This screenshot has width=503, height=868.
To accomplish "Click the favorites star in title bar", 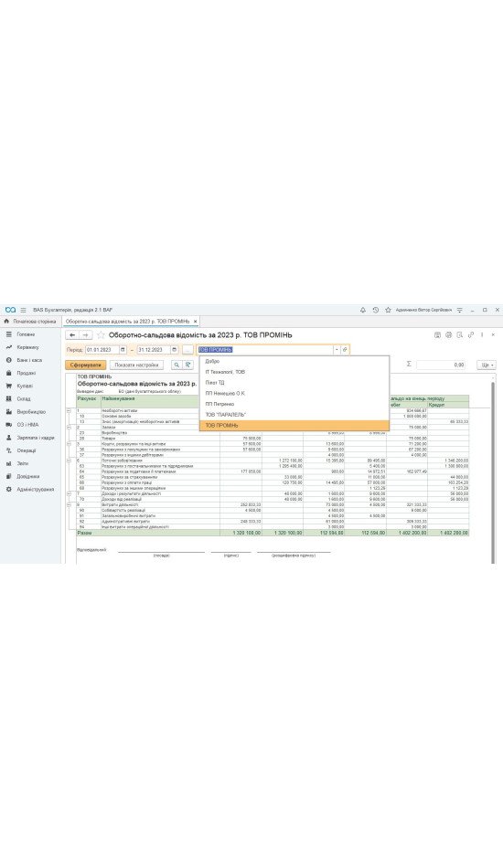I will point(388,310).
